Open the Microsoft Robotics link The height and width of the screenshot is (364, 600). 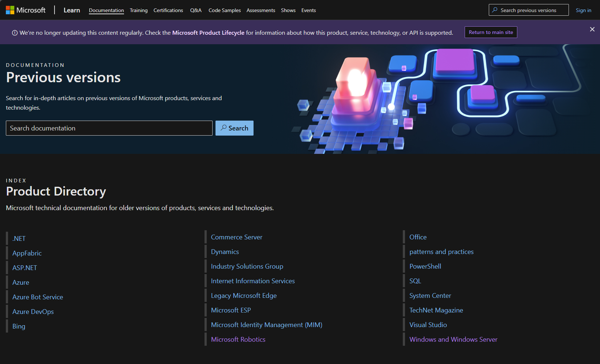pyautogui.click(x=238, y=340)
